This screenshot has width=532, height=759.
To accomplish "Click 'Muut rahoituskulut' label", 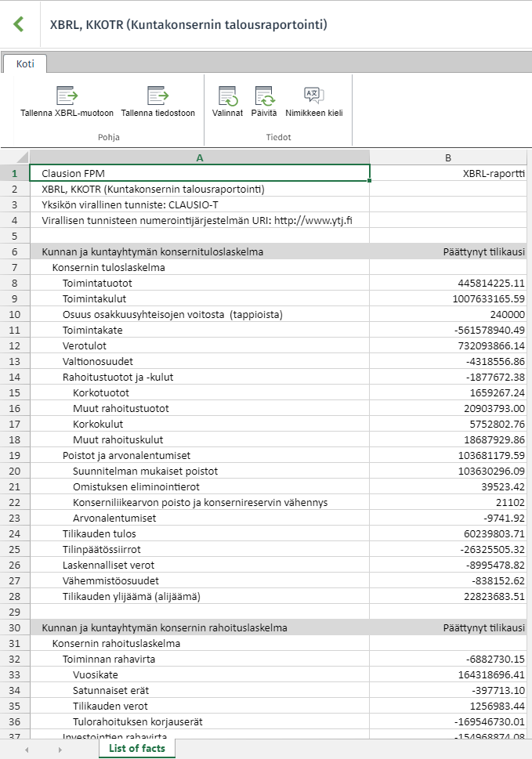I will pyautogui.click(x=118, y=439).
